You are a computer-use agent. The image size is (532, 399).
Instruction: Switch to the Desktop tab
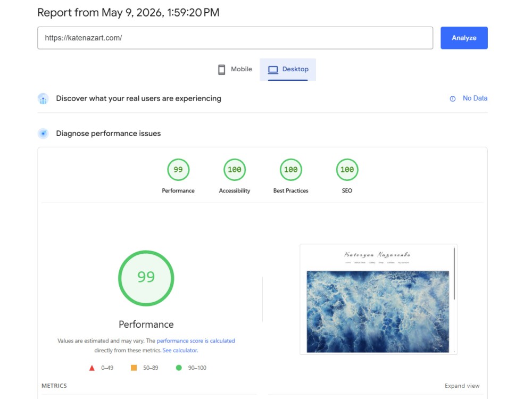click(288, 70)
